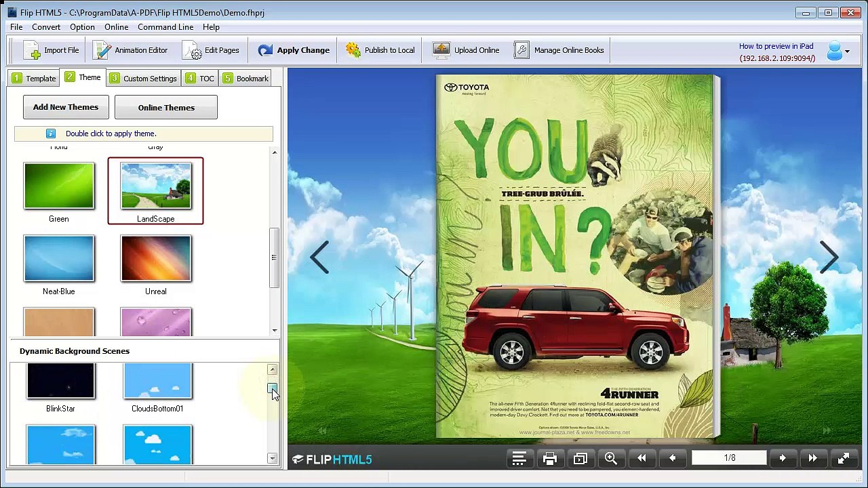Click Online Themes button
This screenshot has width=868, height=488.
[166, 107]
